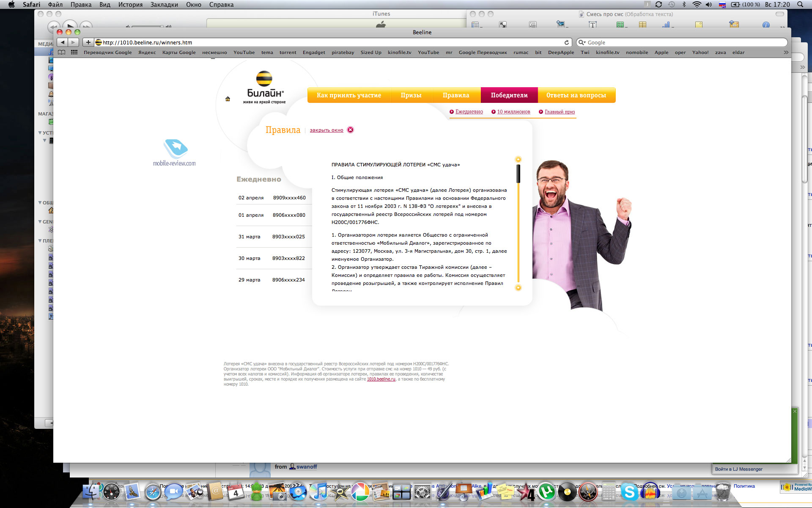Open the 1010.beeline.ru footer link
The width and height of the screenshot is (812, 508).
pyautogui.click(x=381, y=379)
